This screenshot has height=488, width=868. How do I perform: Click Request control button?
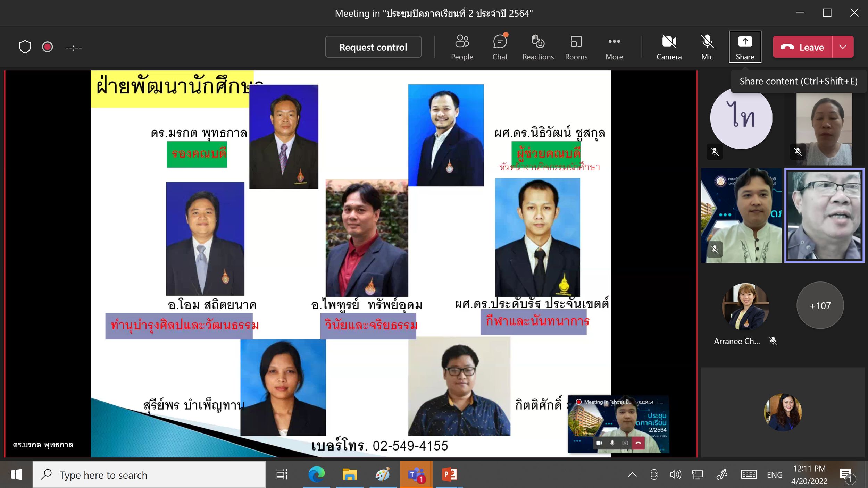pyautogui.click(x=373, y=47)
